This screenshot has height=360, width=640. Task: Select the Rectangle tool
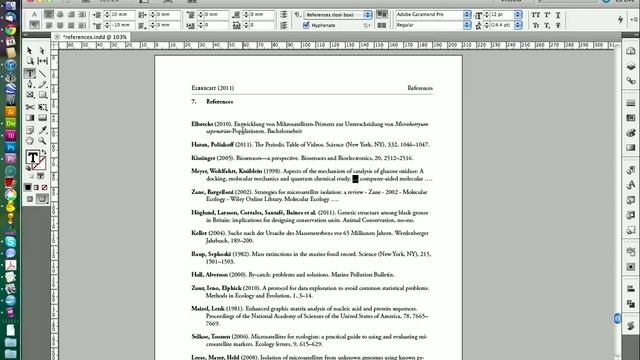point(42,95)
